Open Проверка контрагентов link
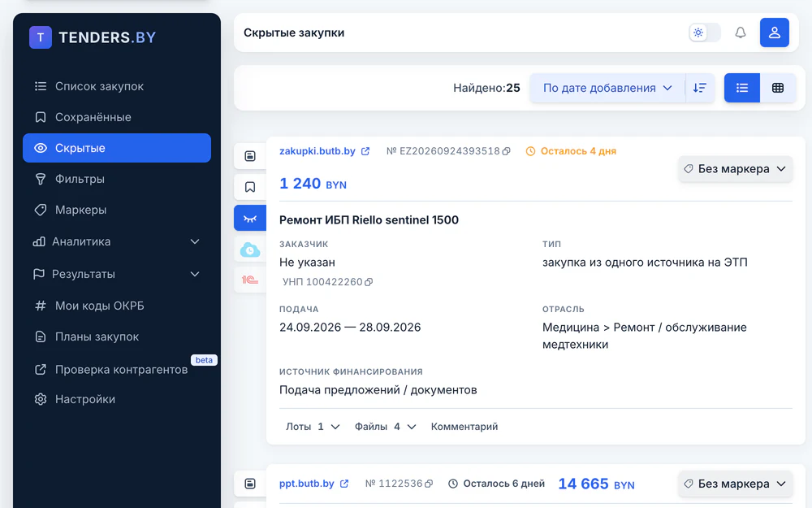This screenshot has width=812, height=508. (x=116, y=370)
